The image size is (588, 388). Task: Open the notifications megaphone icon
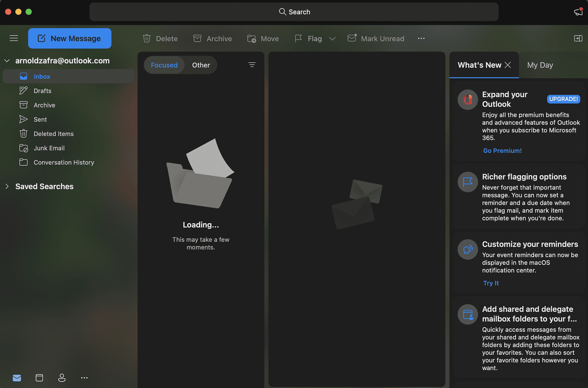(578, 12)
